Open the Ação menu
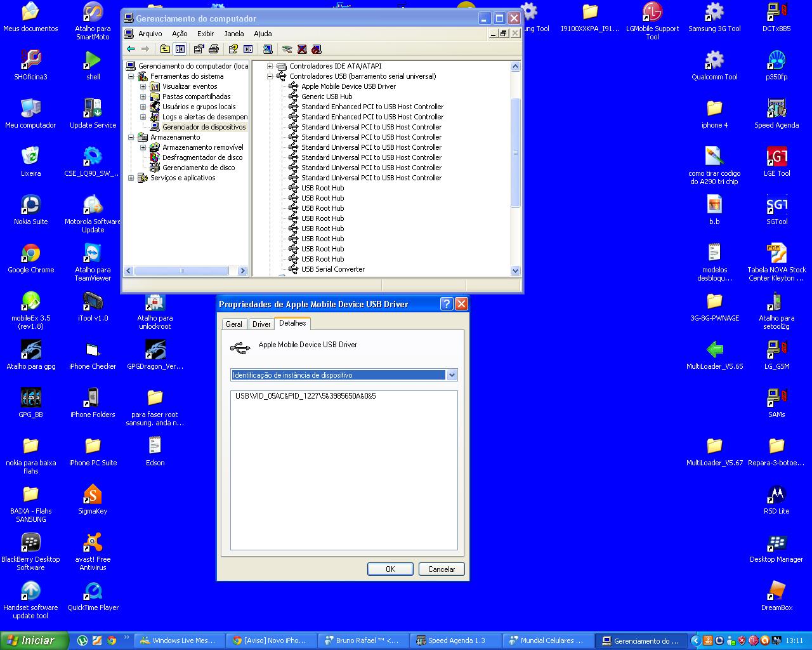Screen dimensions: 812x650 coord(180,34)
